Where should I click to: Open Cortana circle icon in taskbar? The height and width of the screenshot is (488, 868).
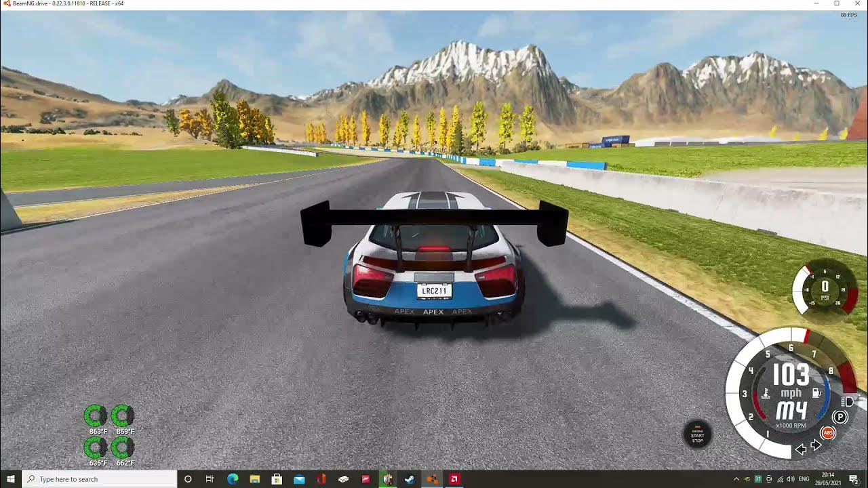189,479
